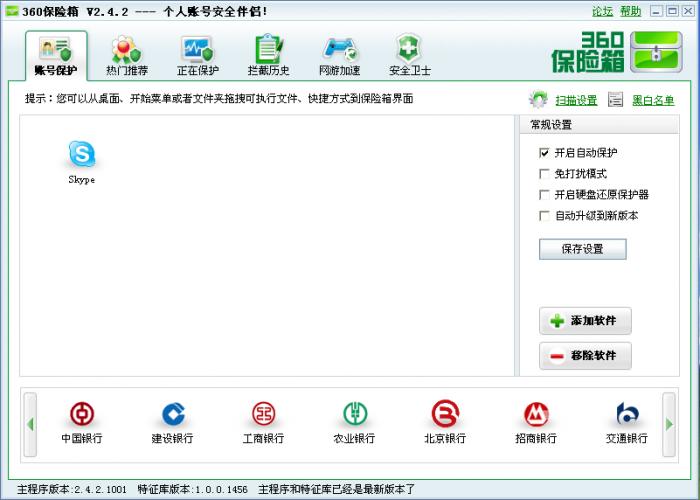Enable the 免打扰模式 checkbox
Viewport: 700px width, 500px height.
544,174
